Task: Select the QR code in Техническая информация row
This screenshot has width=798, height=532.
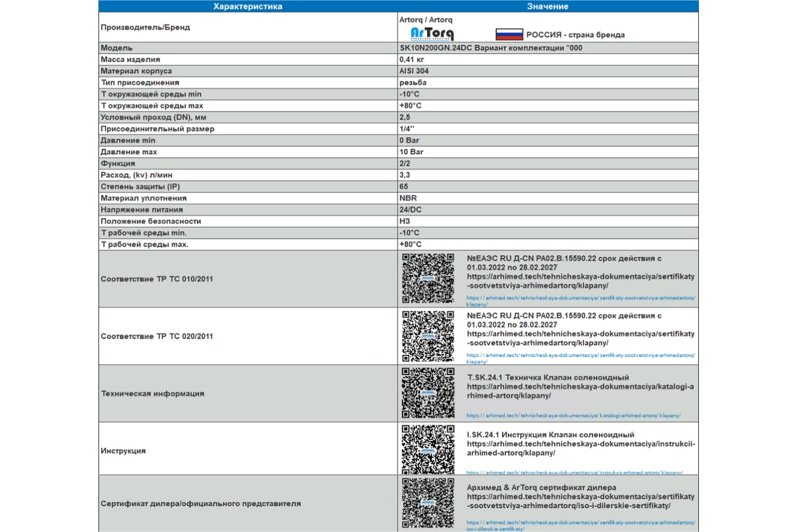Action: [428, 393]
